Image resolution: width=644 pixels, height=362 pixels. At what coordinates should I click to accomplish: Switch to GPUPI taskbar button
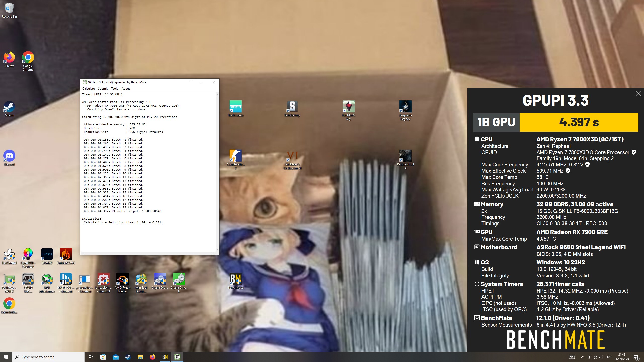[x=177, y=357]
